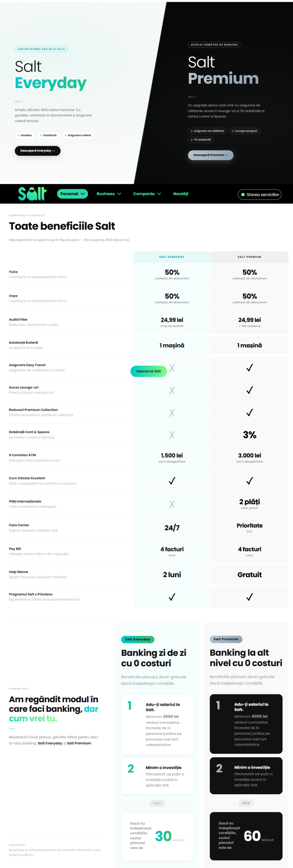Screen dimensions: 293x868
Task: Click checkmark for Programul Salt x Priceless Premium
Action: click(250, 597)
